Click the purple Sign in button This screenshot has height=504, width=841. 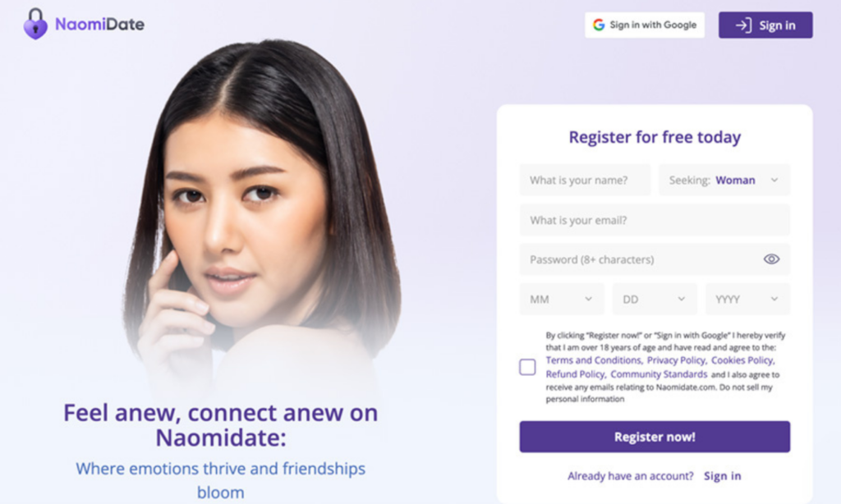point(765,25)
